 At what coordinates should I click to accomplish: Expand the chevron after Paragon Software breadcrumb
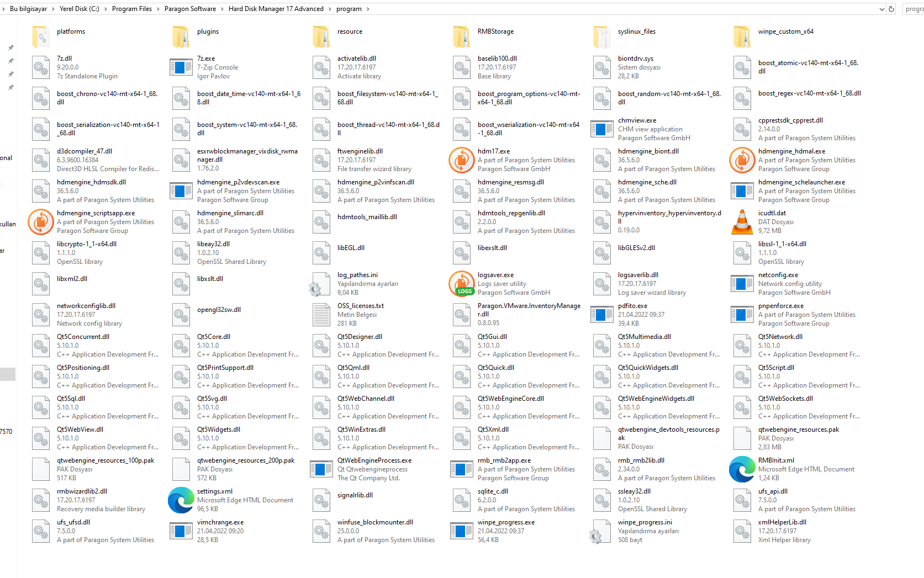click(222, 9)
